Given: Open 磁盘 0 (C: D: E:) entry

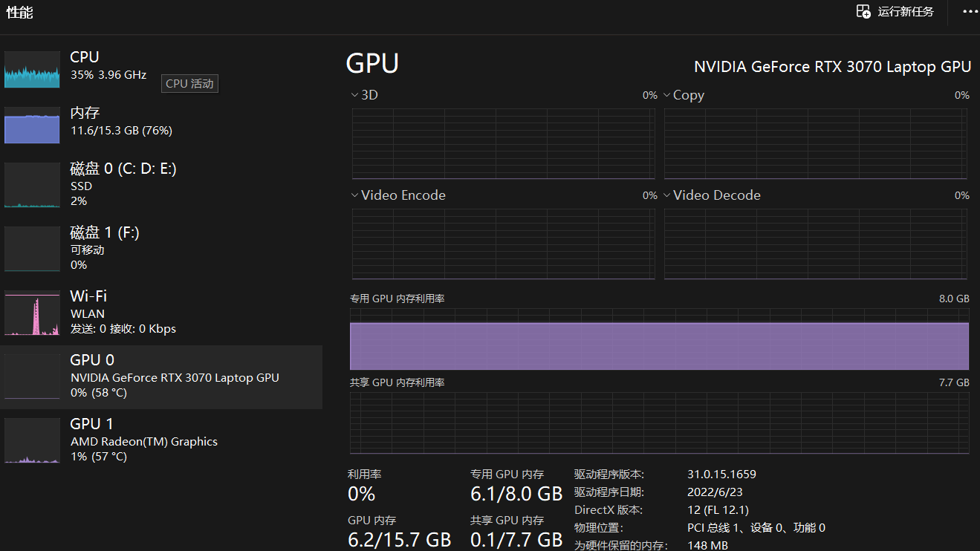Looking at the screenshot, I should tap(161, 185).
